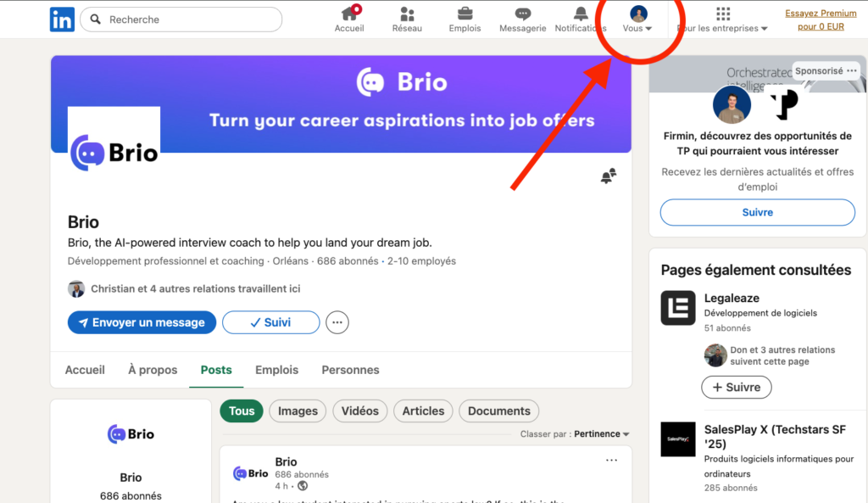Toggle the Suivi following button
The width and height of the screenshot is (868, 503).
point(270,322)
